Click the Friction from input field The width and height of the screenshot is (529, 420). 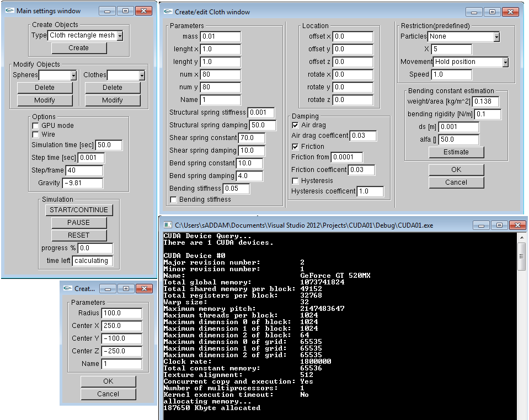pos(347,157)
